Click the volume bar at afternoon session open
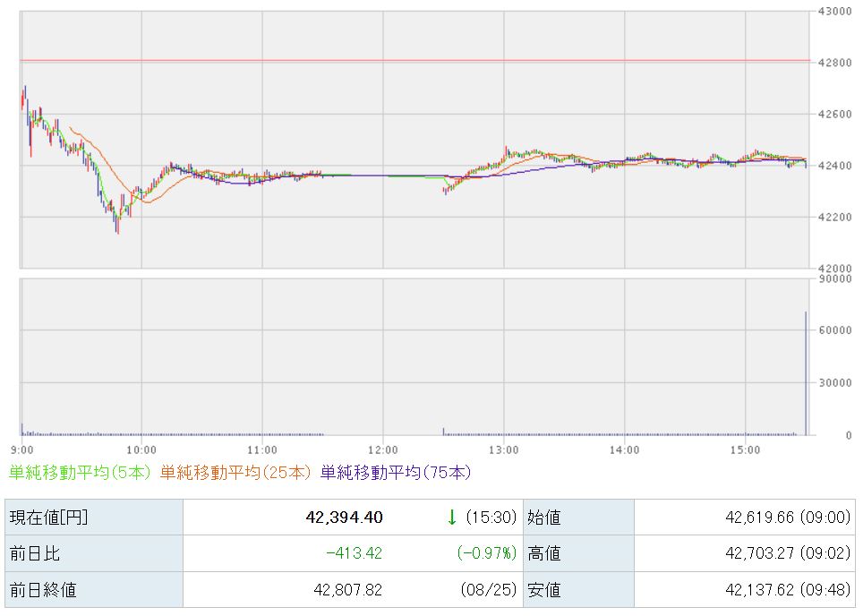The height and width of the screenshot is (616, 863). [x=444, y=431]
